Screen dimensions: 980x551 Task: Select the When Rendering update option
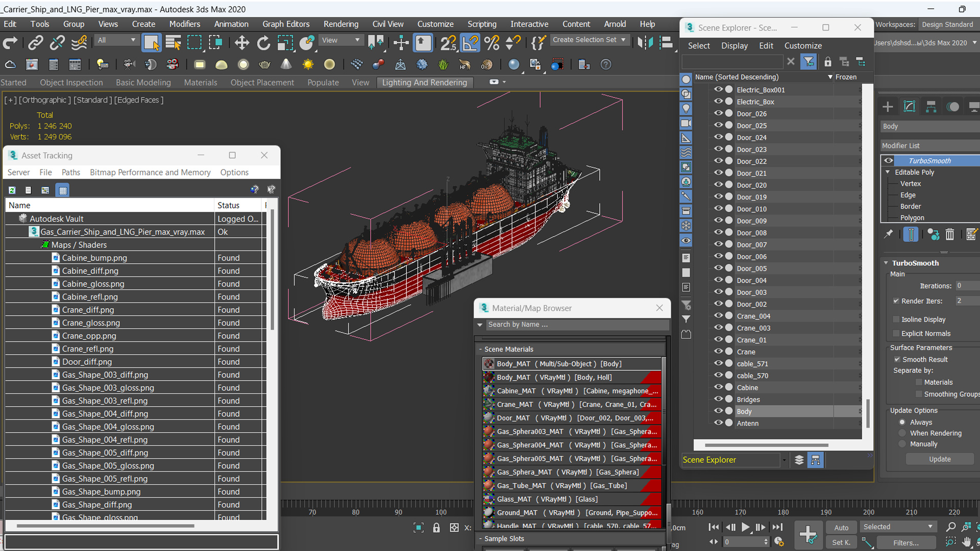pyautogui.click(x=902, y=433)
